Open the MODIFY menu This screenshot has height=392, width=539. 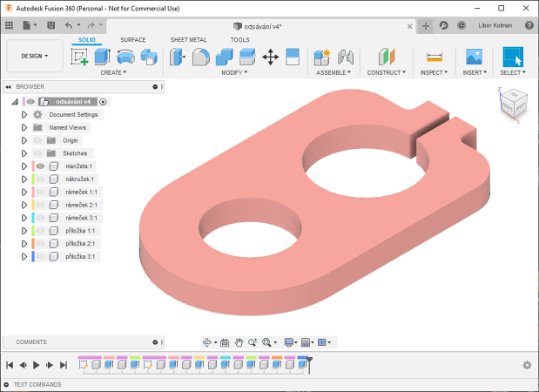234,73
